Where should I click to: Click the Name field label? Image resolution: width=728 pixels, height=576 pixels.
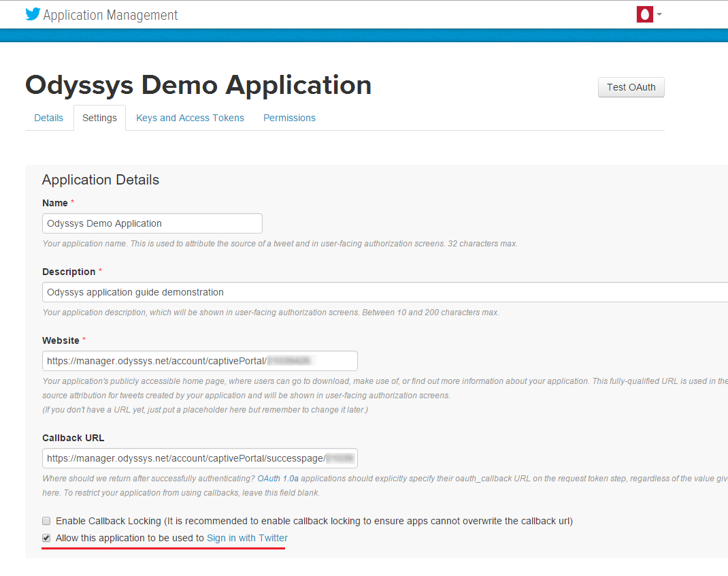55,203
